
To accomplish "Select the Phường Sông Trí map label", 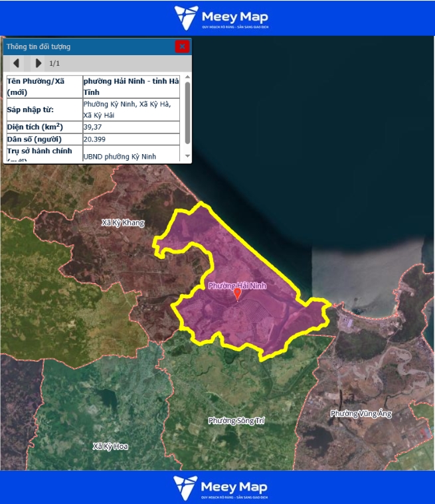I will coord(236,421).
